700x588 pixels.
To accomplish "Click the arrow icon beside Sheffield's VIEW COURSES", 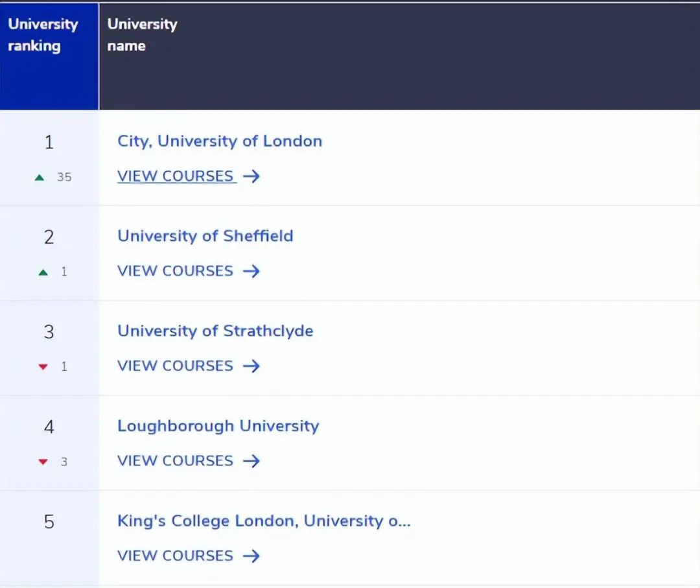I will pos(251,271).
